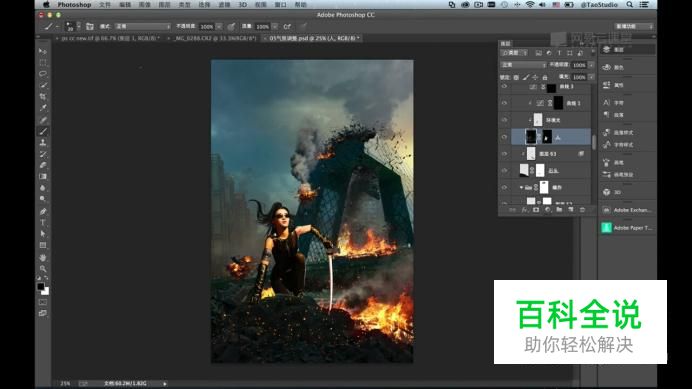Open the brush preset picker

tap(72, 26)
